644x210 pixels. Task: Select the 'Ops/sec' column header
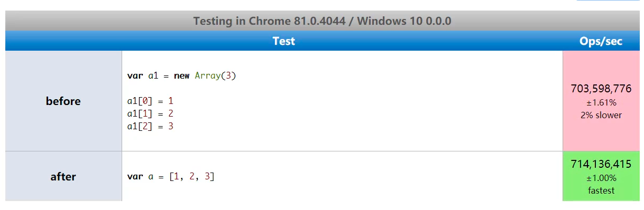pyautogui.click(x=601, y=41)
